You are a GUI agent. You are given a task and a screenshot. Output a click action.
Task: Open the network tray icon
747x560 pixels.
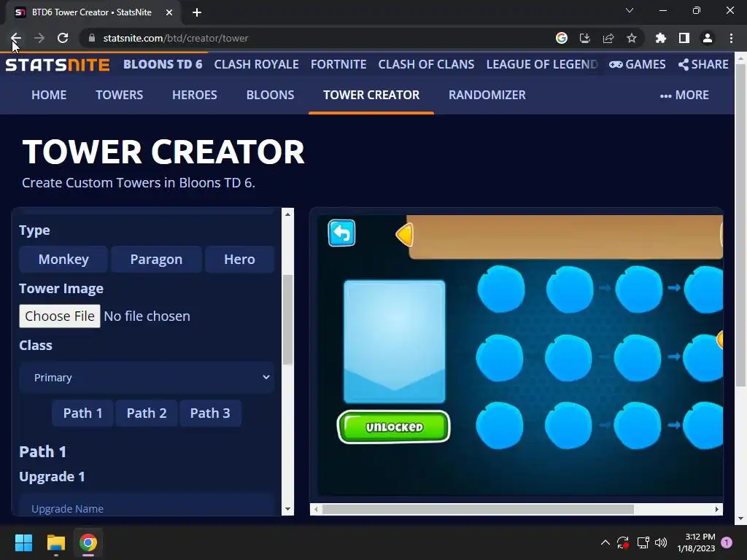click(643, 542)
